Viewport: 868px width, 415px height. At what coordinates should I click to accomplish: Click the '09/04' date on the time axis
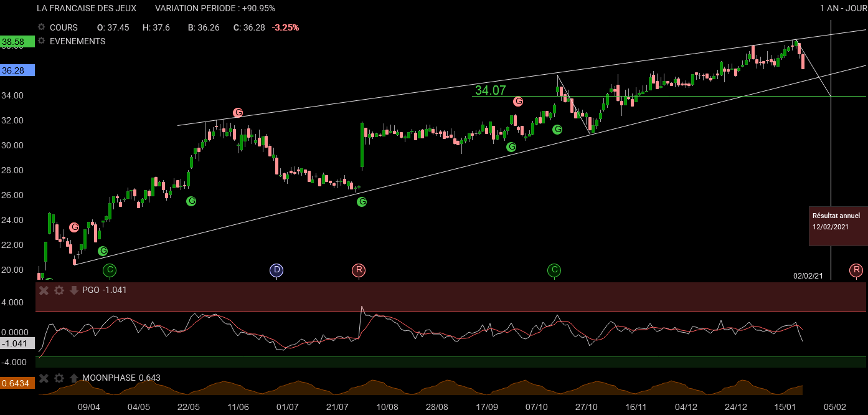[x=88, y=407]
